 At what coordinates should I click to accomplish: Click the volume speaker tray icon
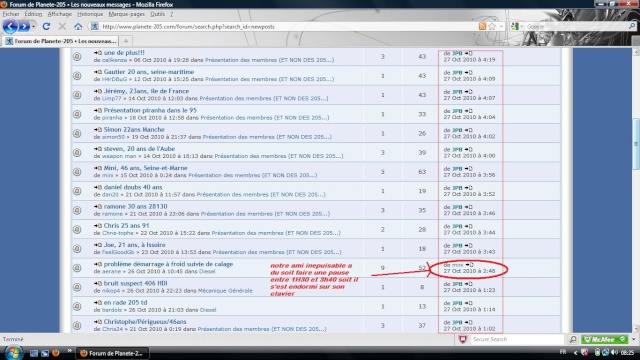pos(614,352)
